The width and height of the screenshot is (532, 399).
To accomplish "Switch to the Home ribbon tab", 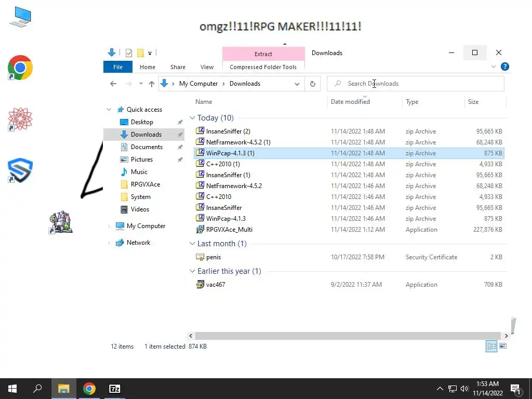I will (x=147, y=67).
